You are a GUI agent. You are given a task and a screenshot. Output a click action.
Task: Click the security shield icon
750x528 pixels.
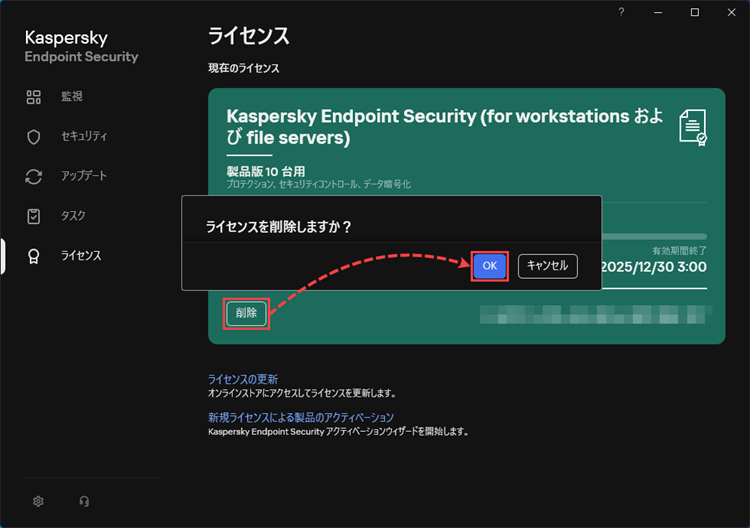point(33,137)
